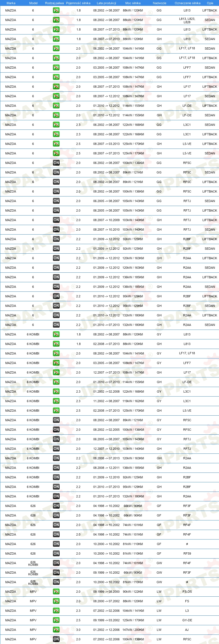
Task: Select the '09.1999 -> 10.2002' production years cell
Action: 106,573
